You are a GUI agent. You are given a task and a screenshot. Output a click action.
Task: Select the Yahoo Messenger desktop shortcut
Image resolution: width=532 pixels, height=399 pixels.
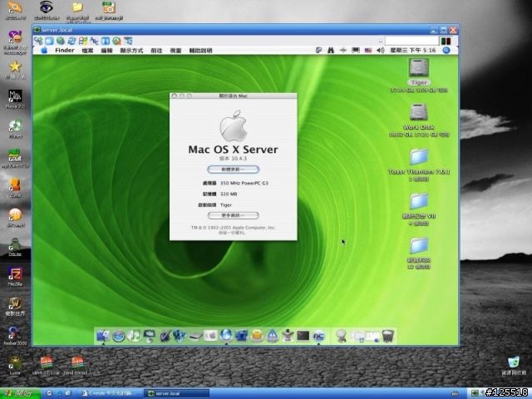[15, 42]
